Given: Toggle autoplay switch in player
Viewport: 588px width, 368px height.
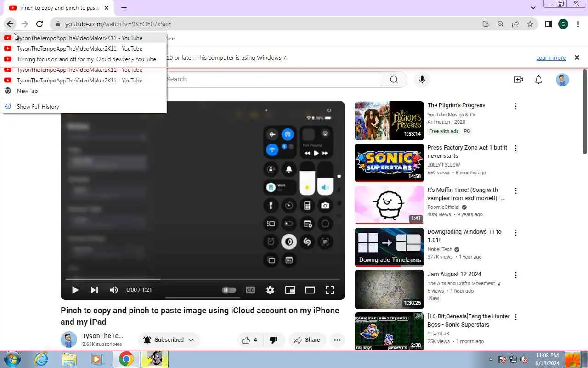Looking at the screenshot, I should 229,290.
